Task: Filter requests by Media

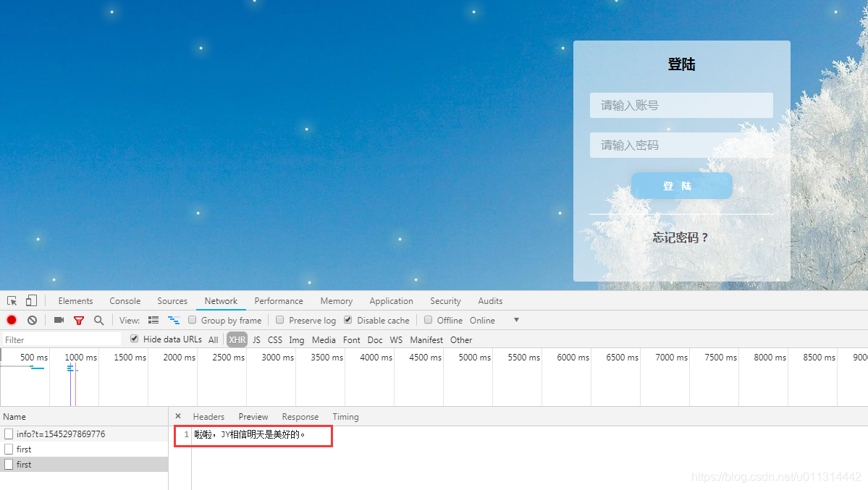Action: (324, 340)
